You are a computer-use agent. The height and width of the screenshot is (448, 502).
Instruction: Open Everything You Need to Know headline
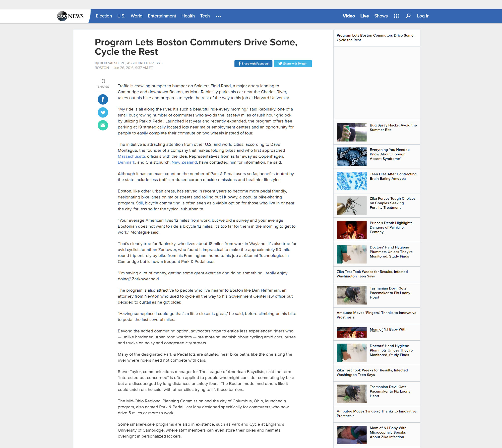tap(390, 154)
